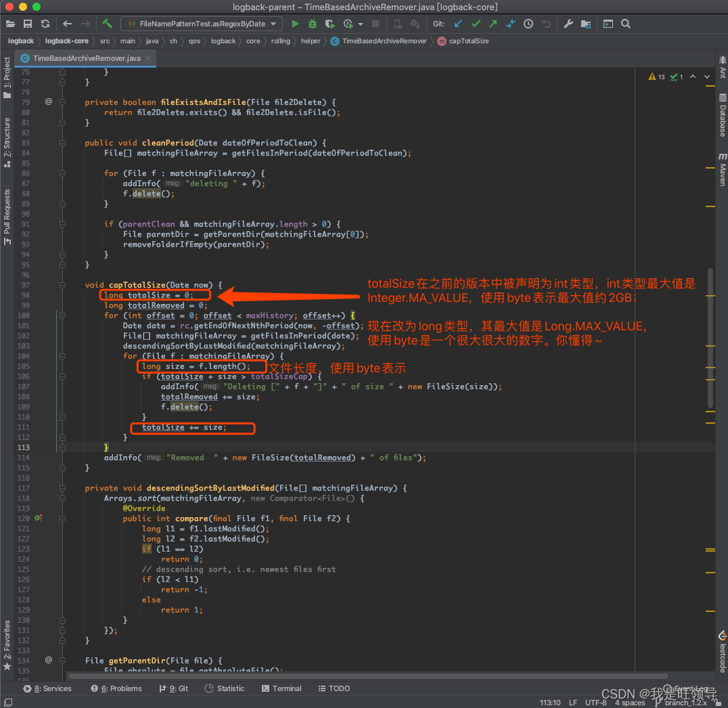The image size is (728, 708).
Task: Start debugging with bug icon
Action: coord(313,24)
